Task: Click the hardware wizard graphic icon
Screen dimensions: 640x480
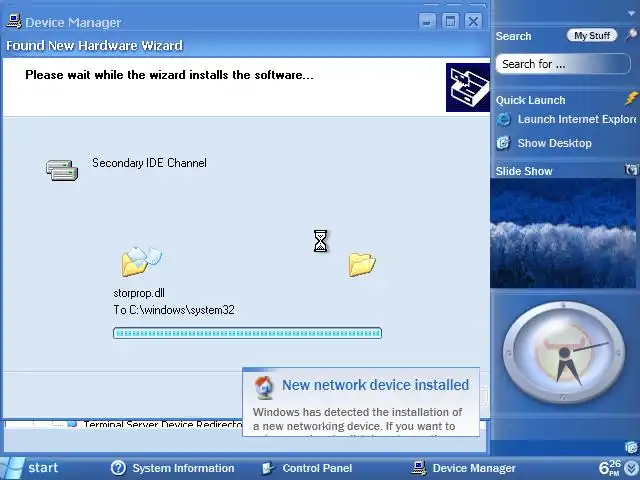Action: [468, 87]
